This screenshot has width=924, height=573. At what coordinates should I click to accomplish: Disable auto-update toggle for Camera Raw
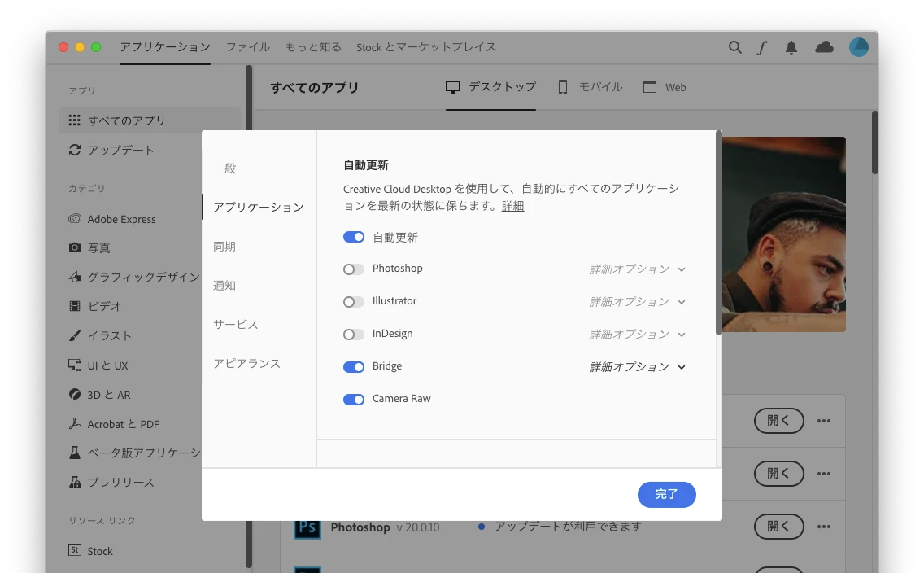pyautogui.click(x=354, y=399)
